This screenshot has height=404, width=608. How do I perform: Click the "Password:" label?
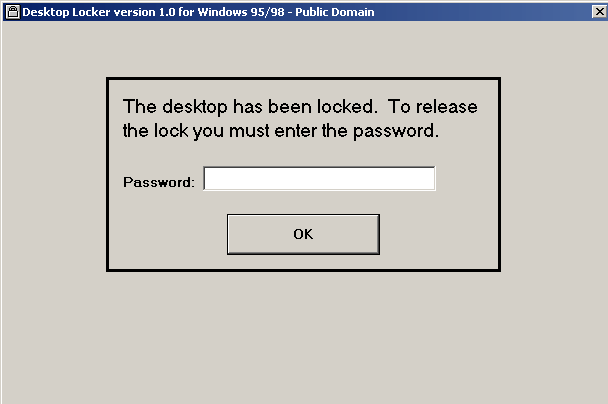(x=159, y=182)
